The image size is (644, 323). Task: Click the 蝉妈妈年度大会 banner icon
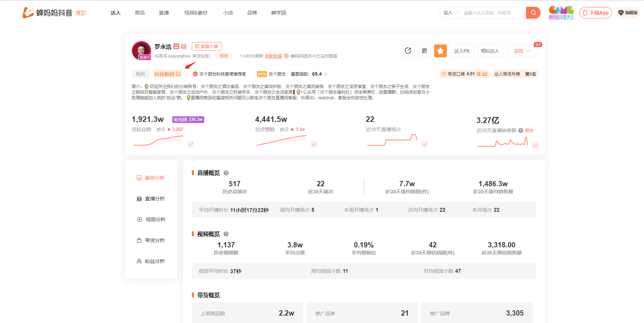[x=561, y=13]
